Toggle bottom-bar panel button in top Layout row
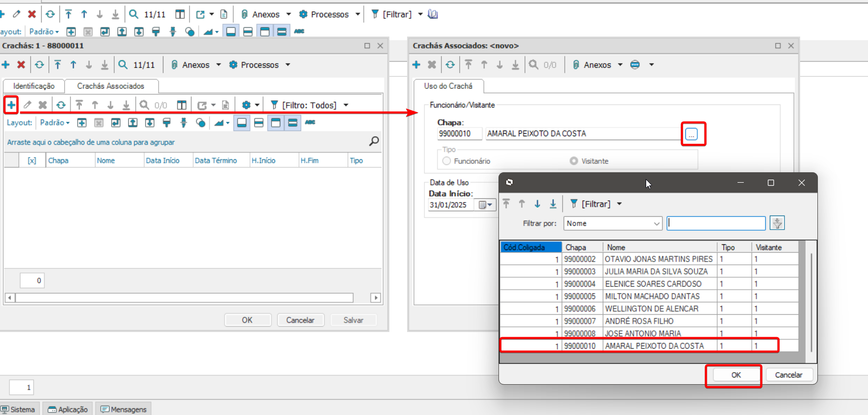The width and height of the screenshot is (868, 415). click(231, 31)
